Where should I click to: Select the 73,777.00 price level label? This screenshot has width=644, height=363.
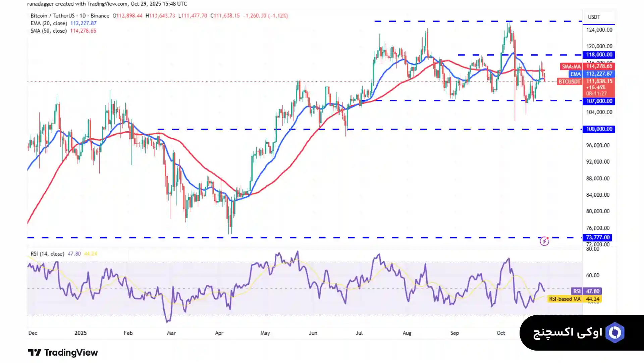pyautogui.click(x=598, y=237)
